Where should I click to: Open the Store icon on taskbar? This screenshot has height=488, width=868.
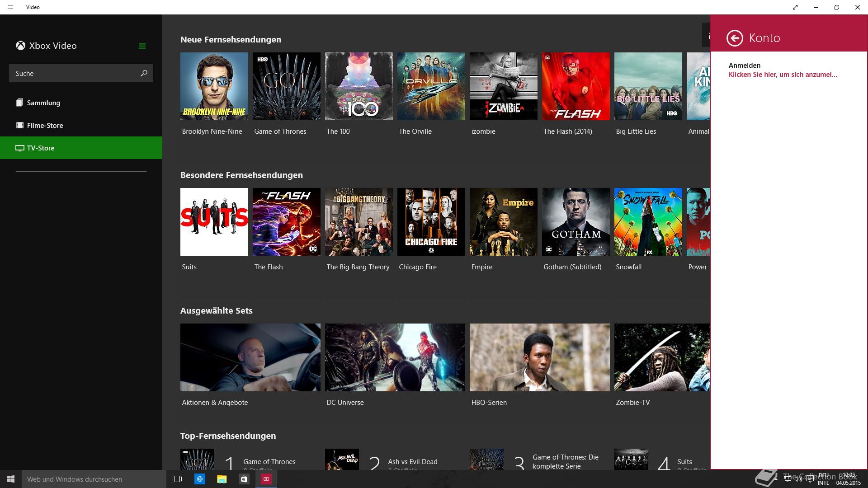[x=244, y=479]
